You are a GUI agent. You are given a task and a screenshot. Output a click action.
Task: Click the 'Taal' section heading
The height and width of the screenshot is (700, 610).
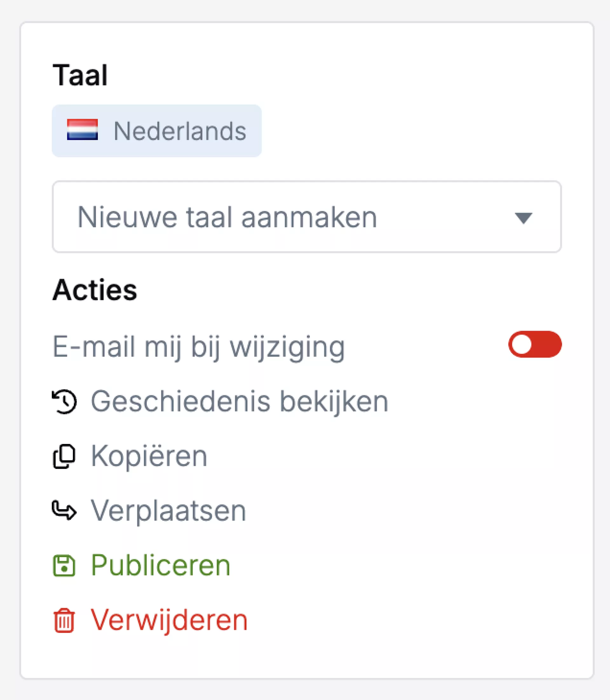tap(80, 75)
